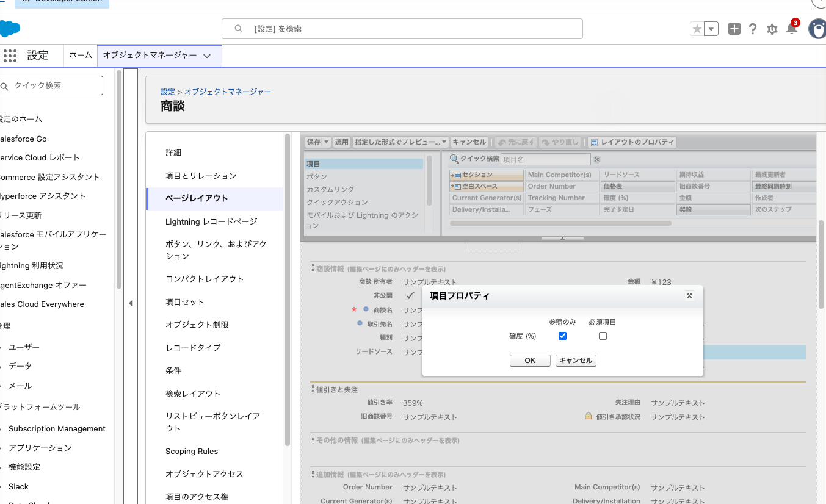View notifications bell icon
The height and width of the screenshot is (504, 826).
(x=792, y=28)
